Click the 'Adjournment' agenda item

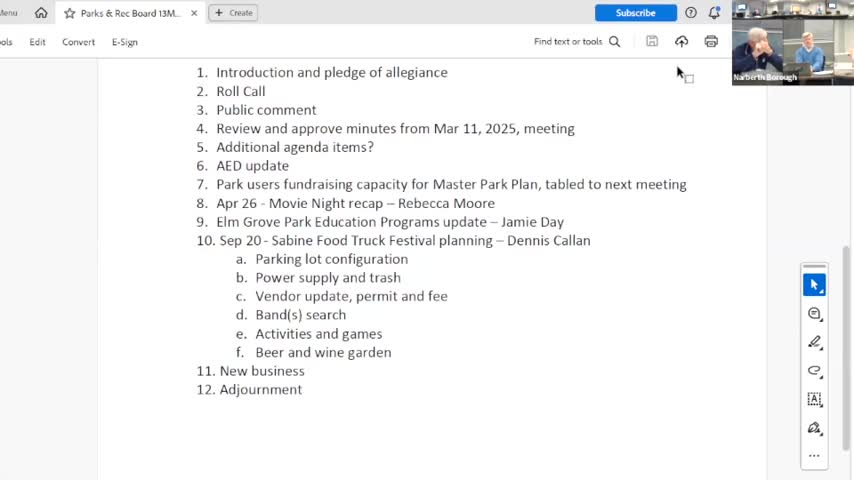click(x=260, y=390)
